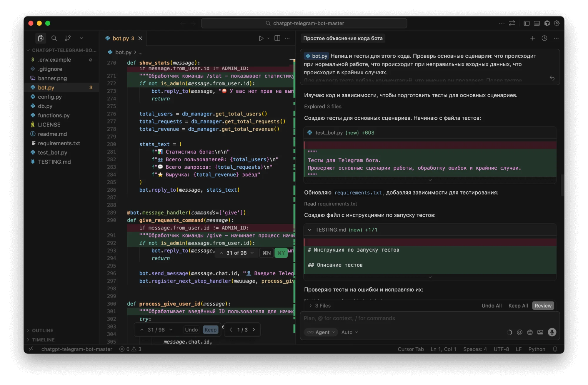
Task: Click the split editor icon
Action: pyautogui.click(x=277, y=38)
